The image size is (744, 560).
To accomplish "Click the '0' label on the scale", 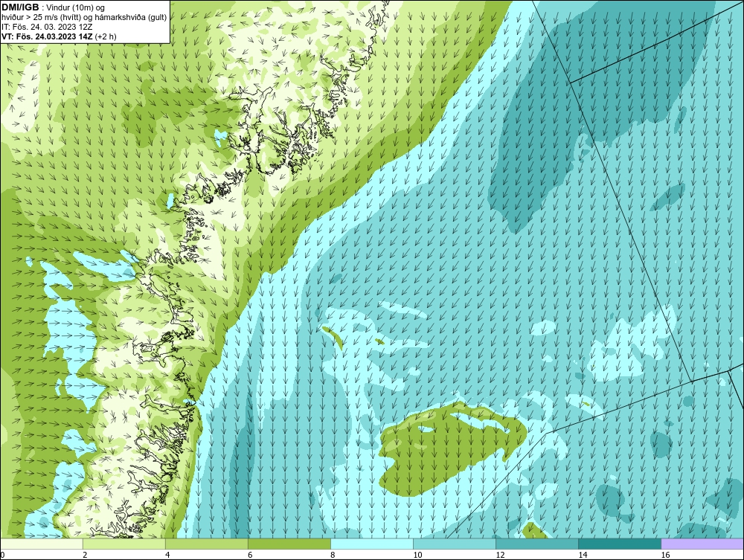I will coord(2,555).
